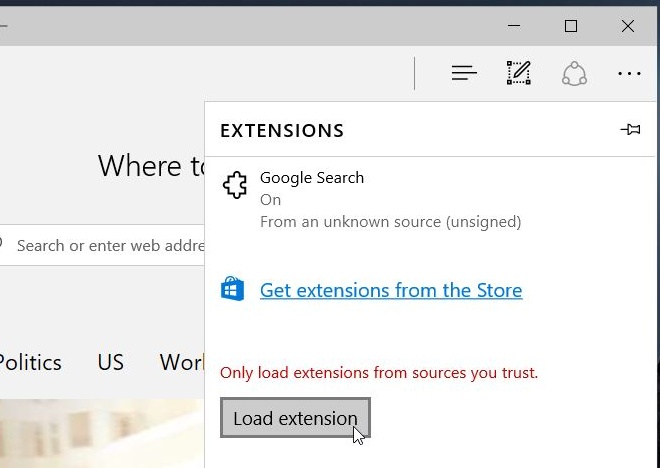Maximize the Edge browser window

[x=571, y=26]
